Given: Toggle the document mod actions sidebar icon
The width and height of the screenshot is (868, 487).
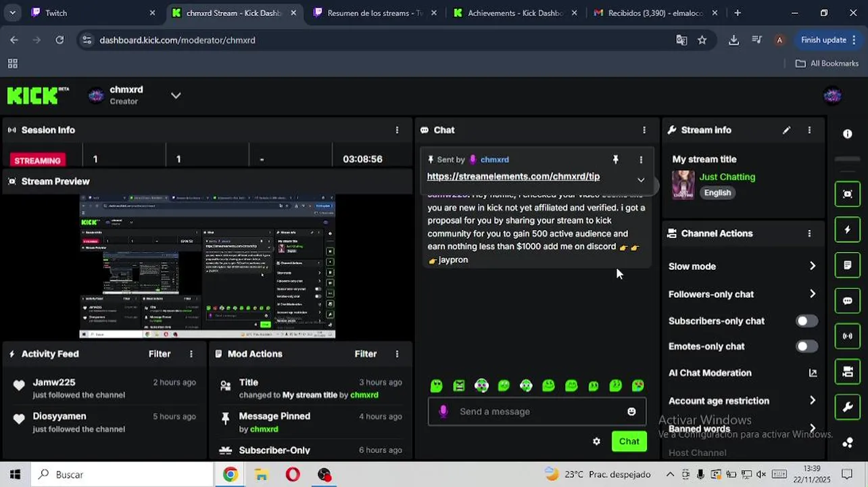Looking at the screenshot, I should point(848,265).
